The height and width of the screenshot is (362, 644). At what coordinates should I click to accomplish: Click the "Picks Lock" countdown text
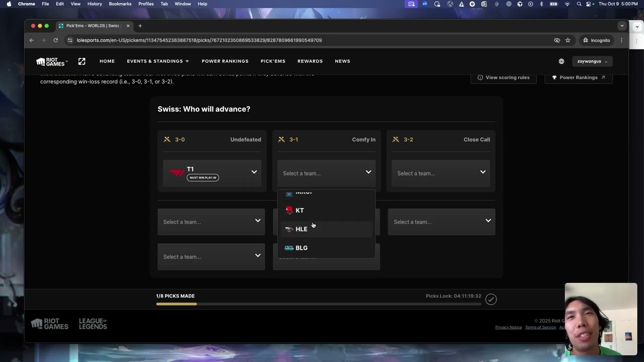pyautogui.click(x=453, y=296)
